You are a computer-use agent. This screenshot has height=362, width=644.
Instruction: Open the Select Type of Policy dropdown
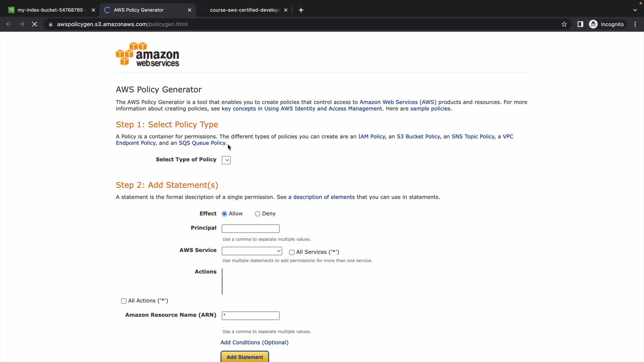coord(226,160)
